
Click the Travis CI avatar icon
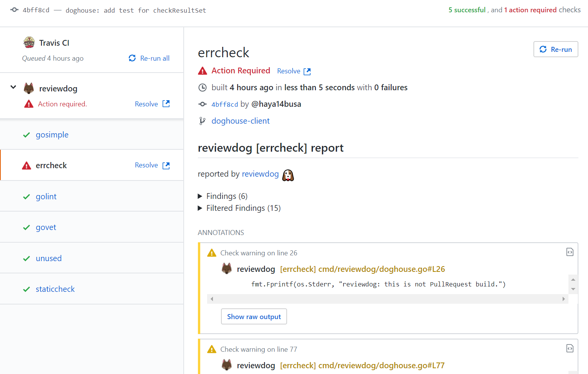(x=29, y=42)
